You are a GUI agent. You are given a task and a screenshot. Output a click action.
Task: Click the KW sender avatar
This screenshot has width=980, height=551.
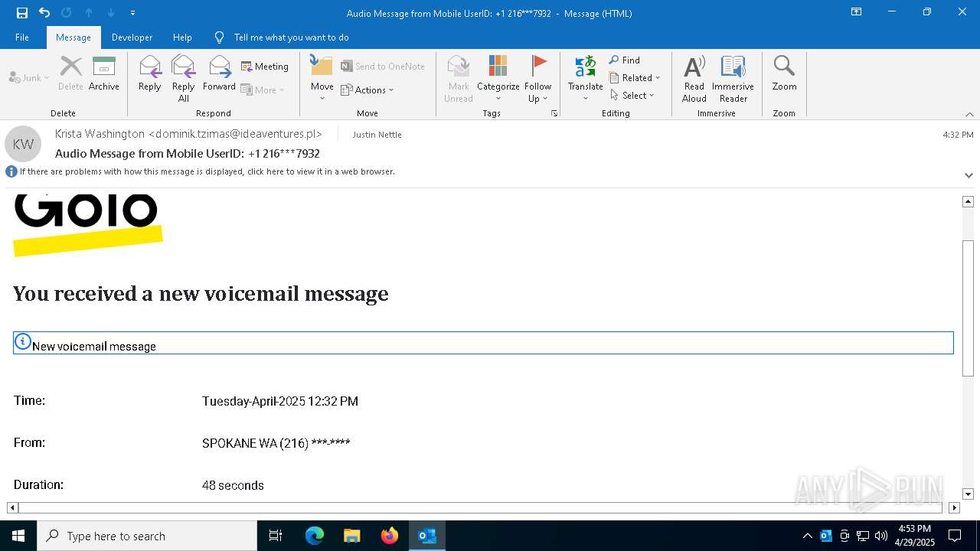(x=23, y=144)
